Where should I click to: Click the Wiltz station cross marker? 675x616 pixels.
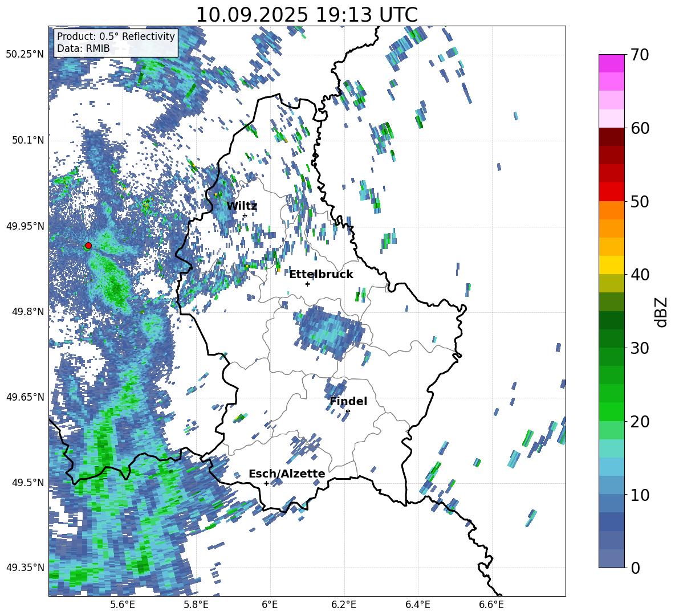tap(245, 215)
